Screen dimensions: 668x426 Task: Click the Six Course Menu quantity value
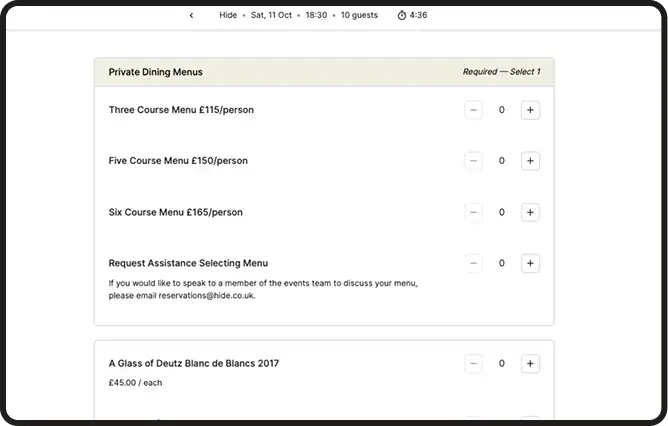[502, 212]
